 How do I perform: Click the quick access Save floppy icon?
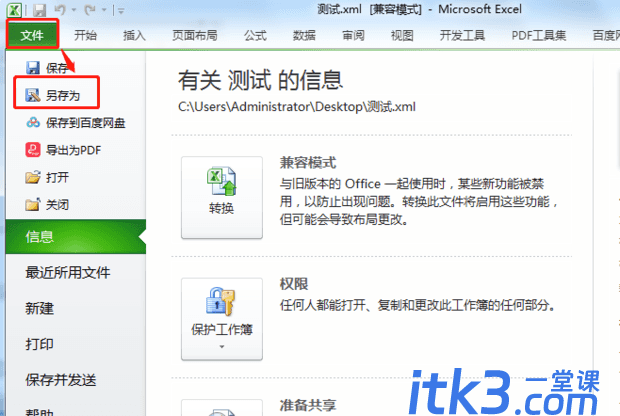coord(40,10)
